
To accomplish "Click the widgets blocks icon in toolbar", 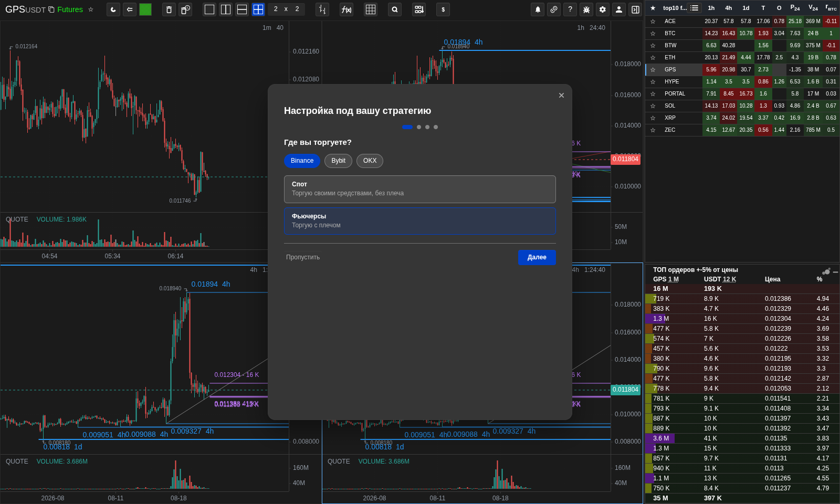I will (419, 9).
